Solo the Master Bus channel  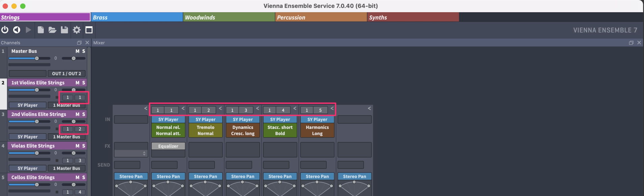(x=84, y=51)
